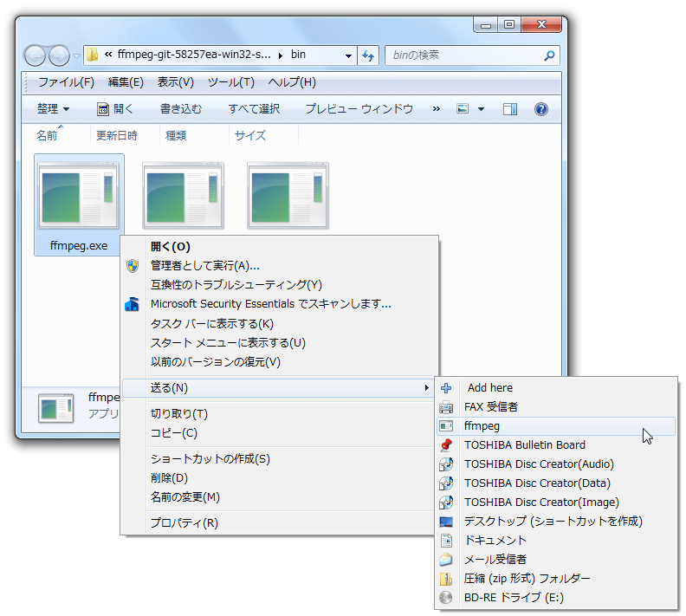The height and width of the screenshot is (616, 686).
Task: Click the ffmpeg details pane thumbnail icon
Action: (55, 408)
